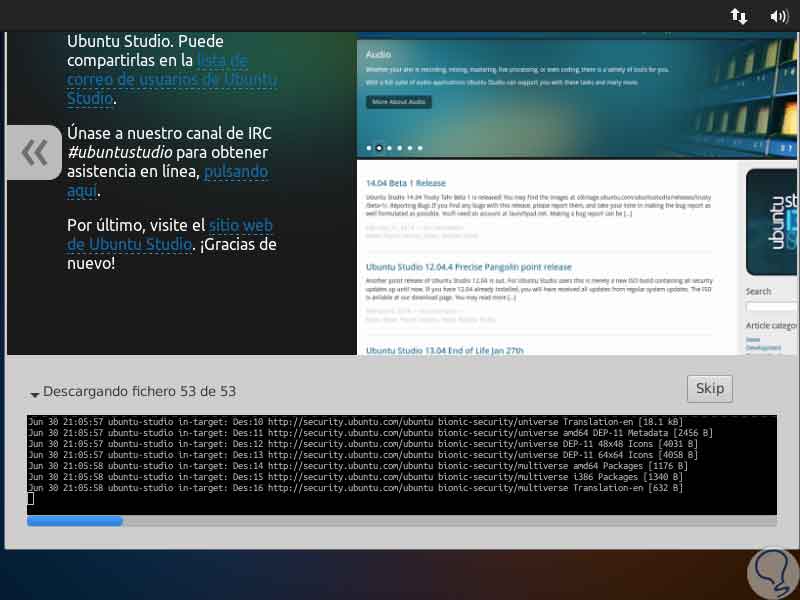Go back to the previous slide
The width and height of the screenshot is (800, 600).
34,153
